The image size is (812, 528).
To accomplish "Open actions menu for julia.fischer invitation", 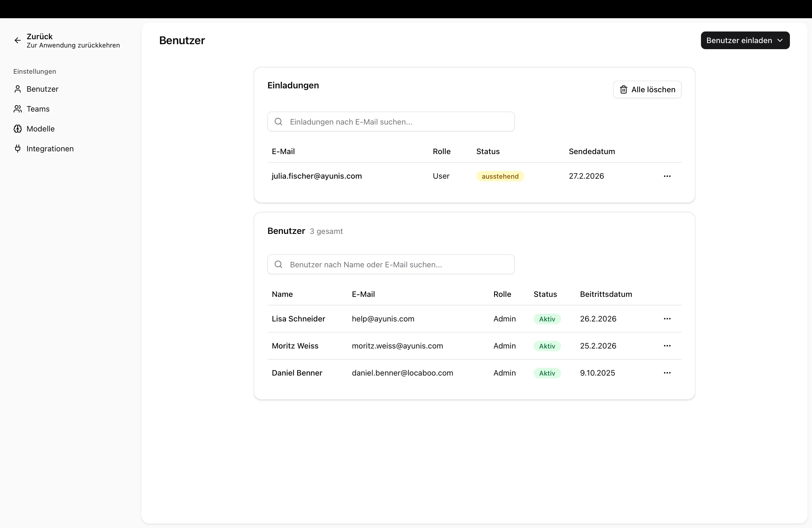I will pyautogui.click(x=667, y=176).
